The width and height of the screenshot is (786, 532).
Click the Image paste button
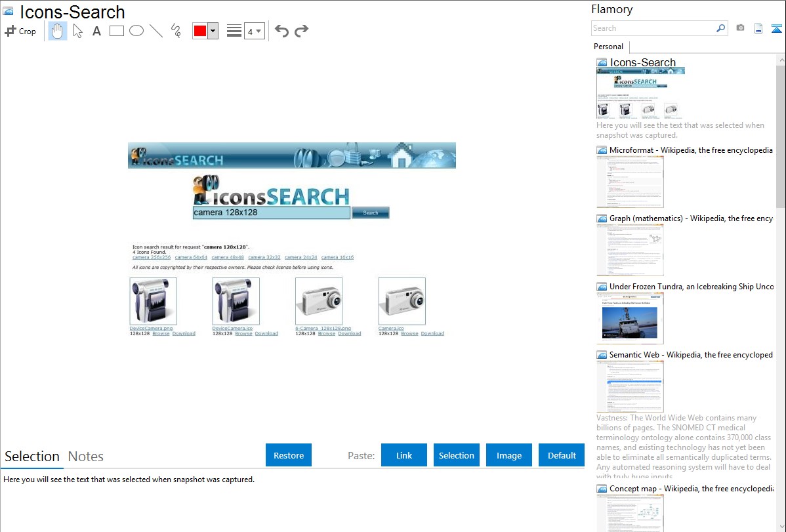tap(509, 455)
